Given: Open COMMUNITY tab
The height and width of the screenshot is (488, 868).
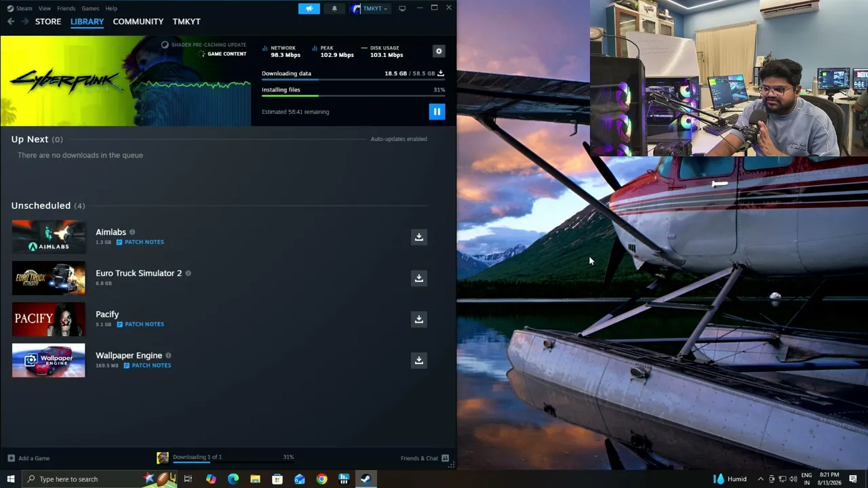Looking at the screenshot, I should click(138, 22).
